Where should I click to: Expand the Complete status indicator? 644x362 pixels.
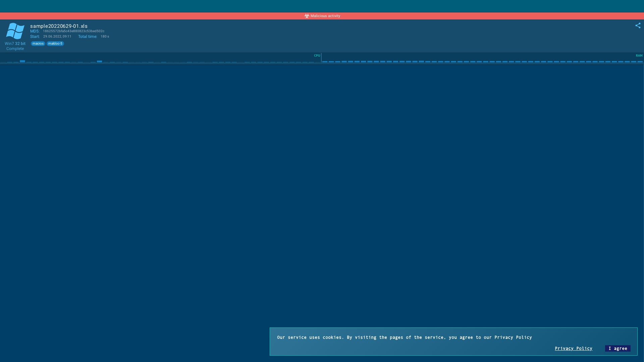click(x=15, y=48)
